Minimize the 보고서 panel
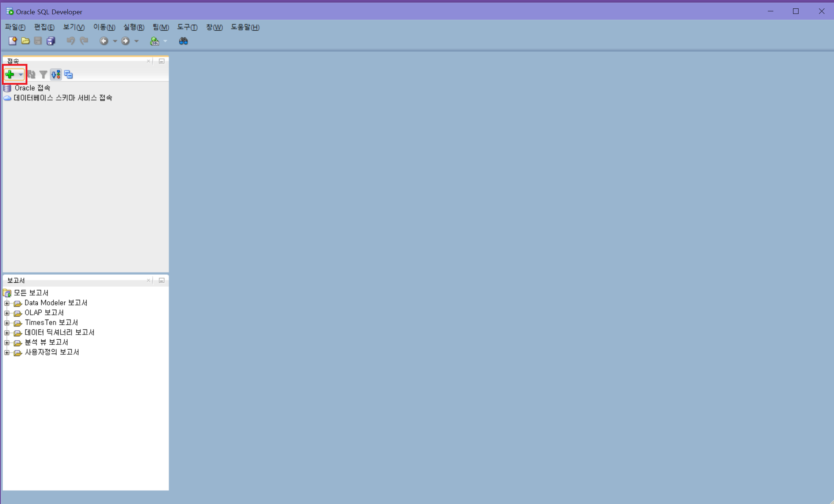 click(x=162, y=280)
